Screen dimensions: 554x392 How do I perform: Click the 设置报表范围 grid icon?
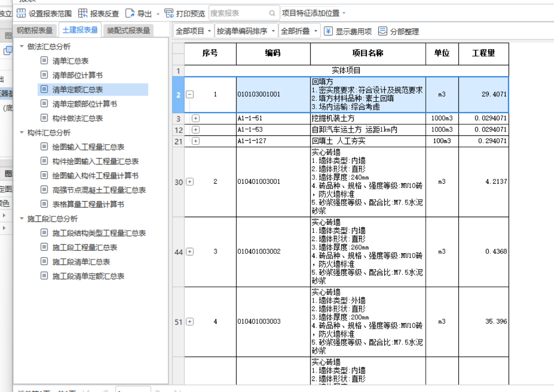click(x=21, y=13)
